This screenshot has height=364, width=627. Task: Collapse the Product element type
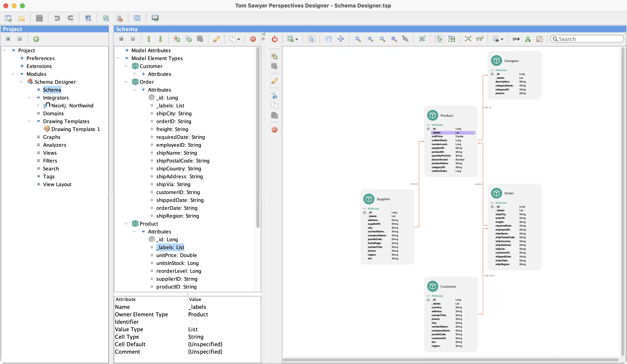point(126,224)
